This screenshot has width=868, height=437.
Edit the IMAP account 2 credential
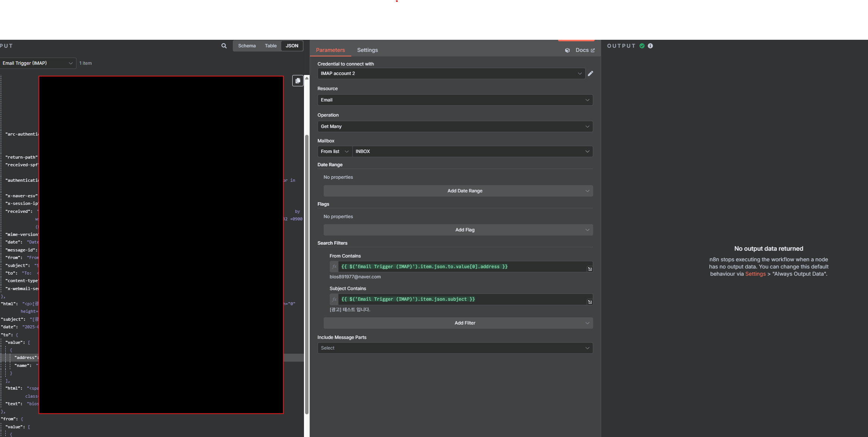(x=591, y=73)
